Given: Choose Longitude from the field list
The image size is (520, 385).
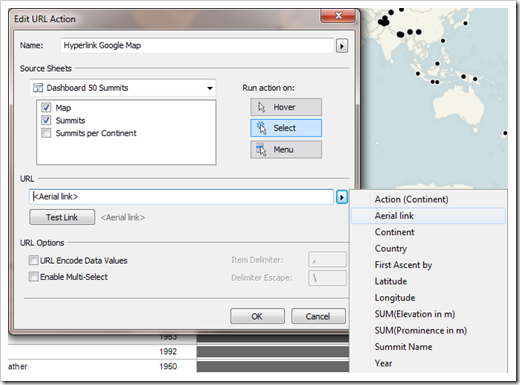Looking at the screenshot, I should pyautogui.click(x=428, y=297).
